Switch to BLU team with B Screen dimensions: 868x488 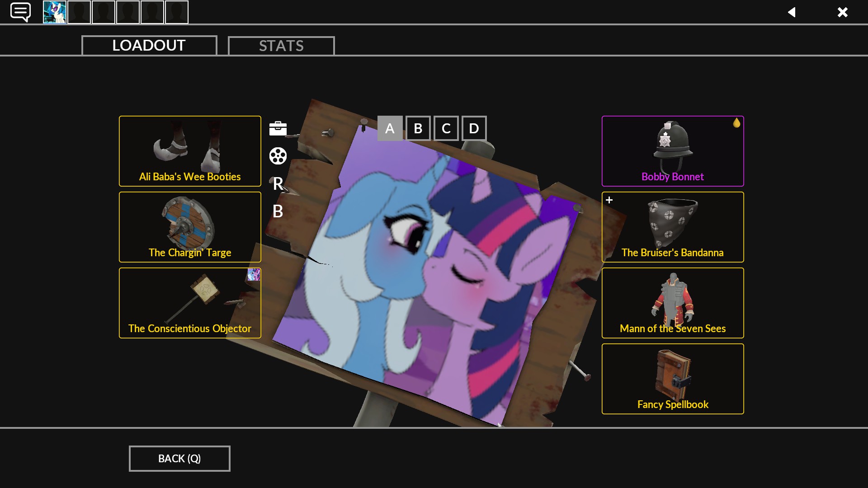278,211
